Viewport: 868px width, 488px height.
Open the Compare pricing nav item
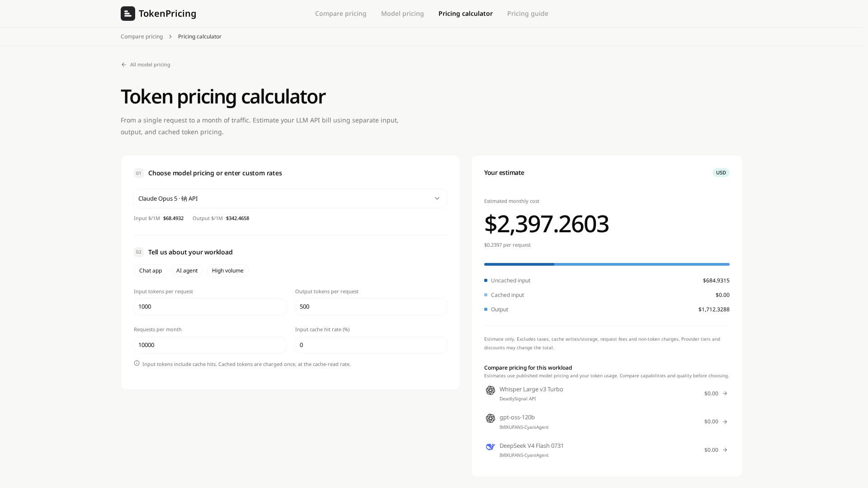click(x=341, y=14)
